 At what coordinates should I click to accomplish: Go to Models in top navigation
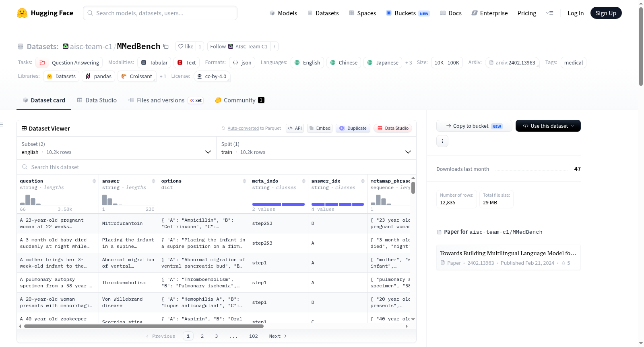283,13
